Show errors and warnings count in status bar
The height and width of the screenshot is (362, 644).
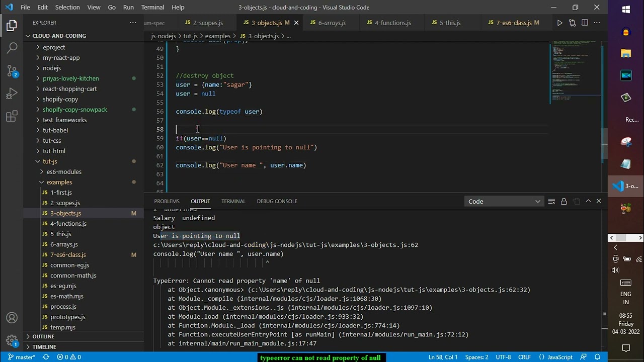click(x=69, y=357)
